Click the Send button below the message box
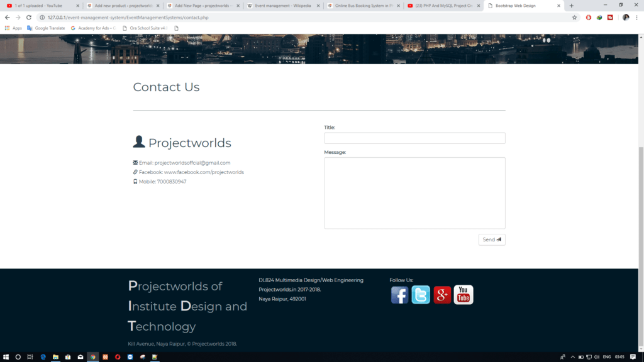Viewport: 644px width, 362px height. pyautogui.click(x=491, y=239)
